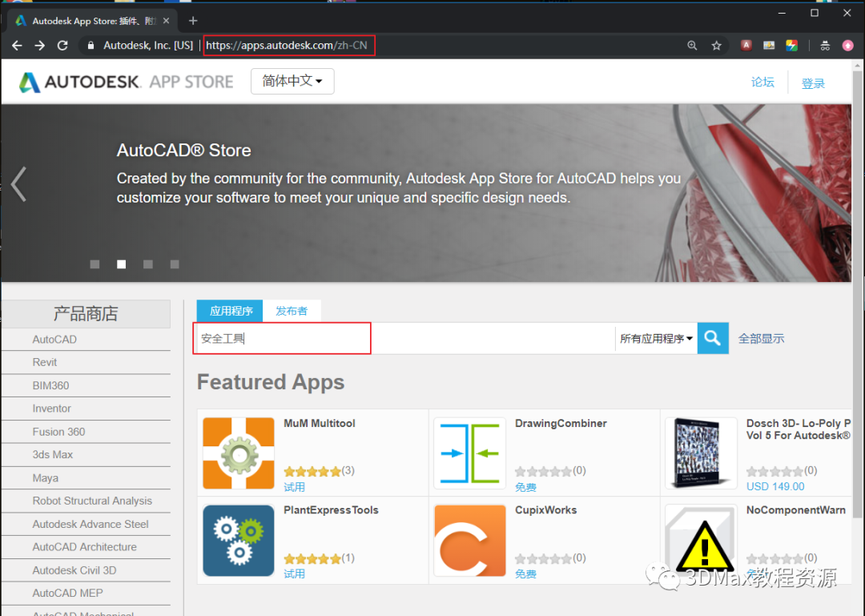Open the Maya product store
The height and width of the screenshot is (616, 865).
45,478
